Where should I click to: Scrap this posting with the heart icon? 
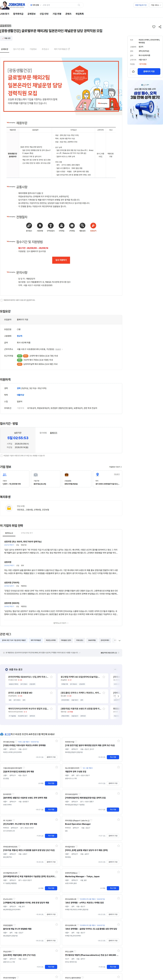(154, 27)
